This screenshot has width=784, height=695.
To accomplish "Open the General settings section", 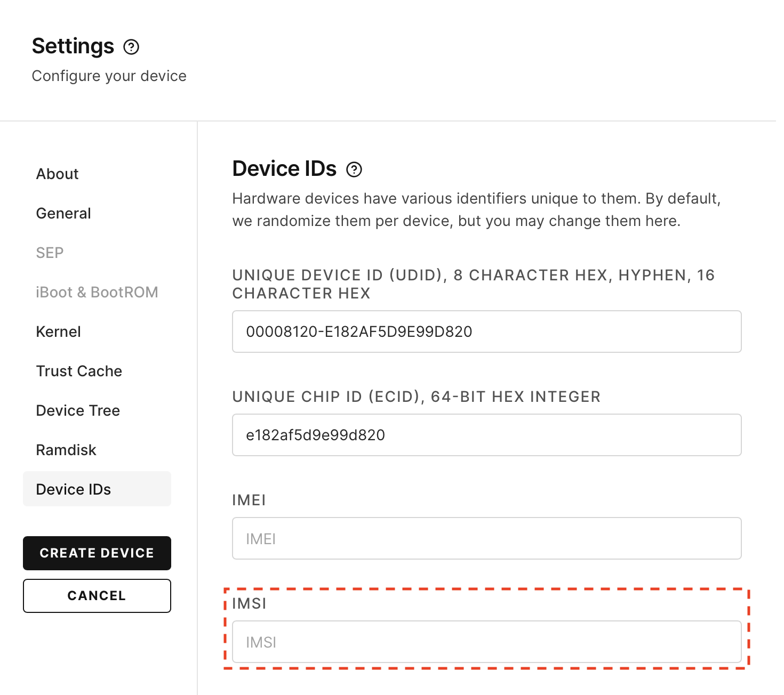I will coord(63,213).
